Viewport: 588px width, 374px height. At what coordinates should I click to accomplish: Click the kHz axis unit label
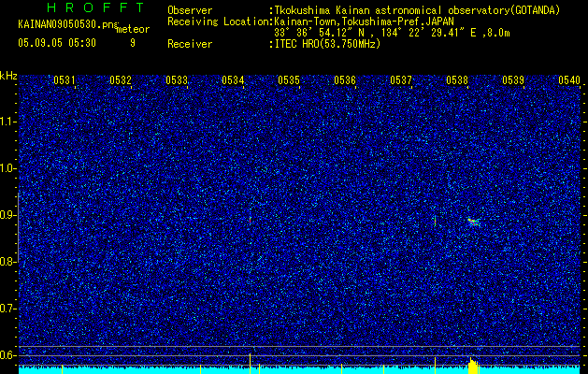click(8, 76)
